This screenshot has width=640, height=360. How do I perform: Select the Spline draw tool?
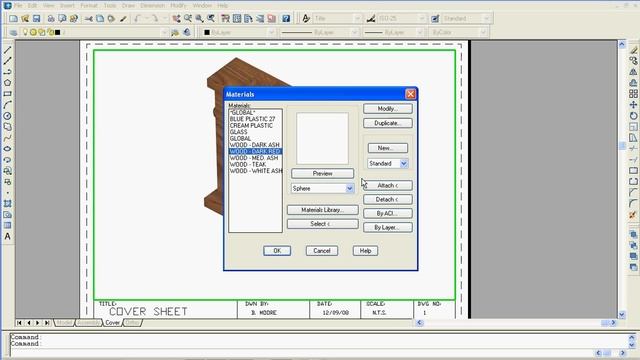7,138
